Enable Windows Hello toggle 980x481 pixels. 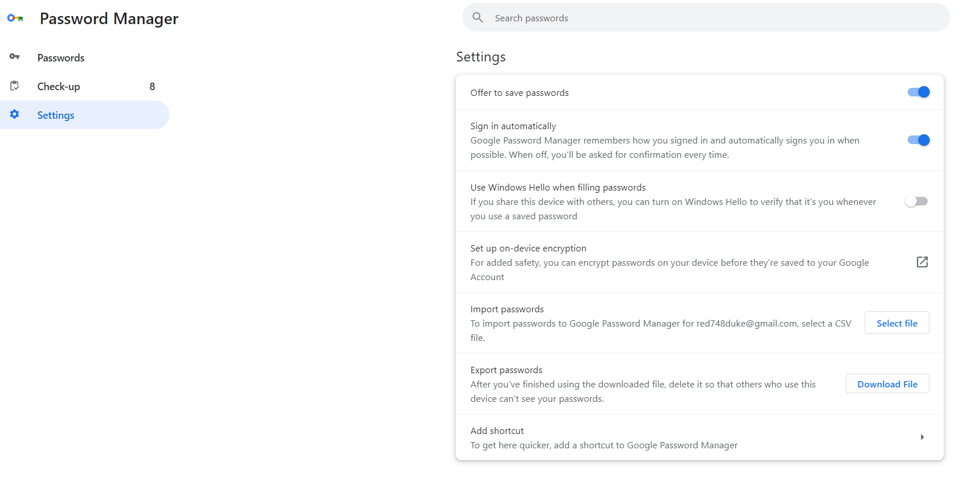[916, 201]
